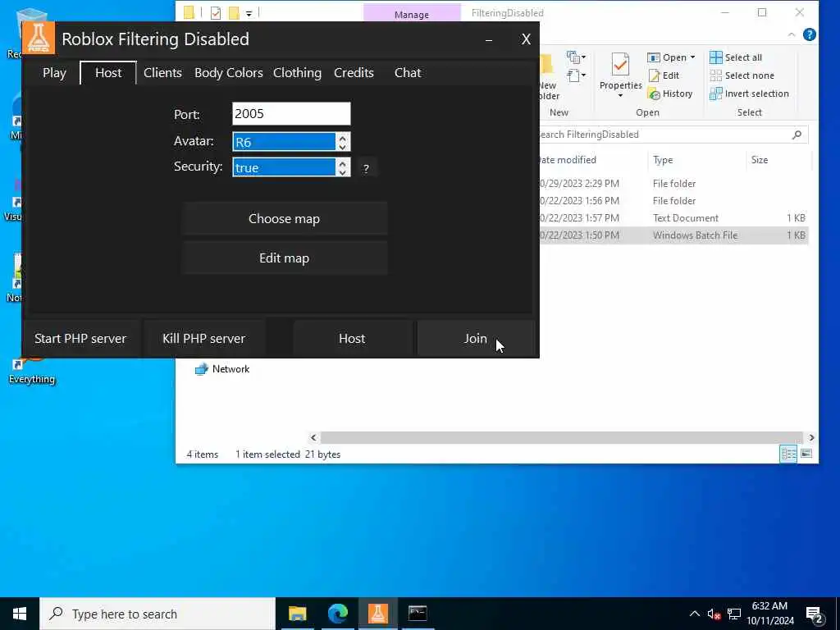Image resolution: width=840 pixels, height=630 pixels.
Task: Click the Security help question mark
Action: pos(366,168)
